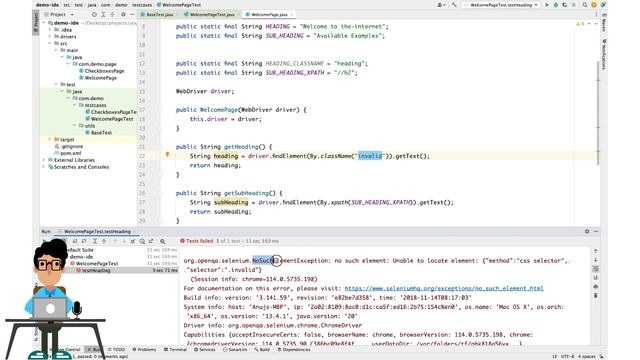Open Project panel gear options
640x360 pixels.
coord(123,14)
